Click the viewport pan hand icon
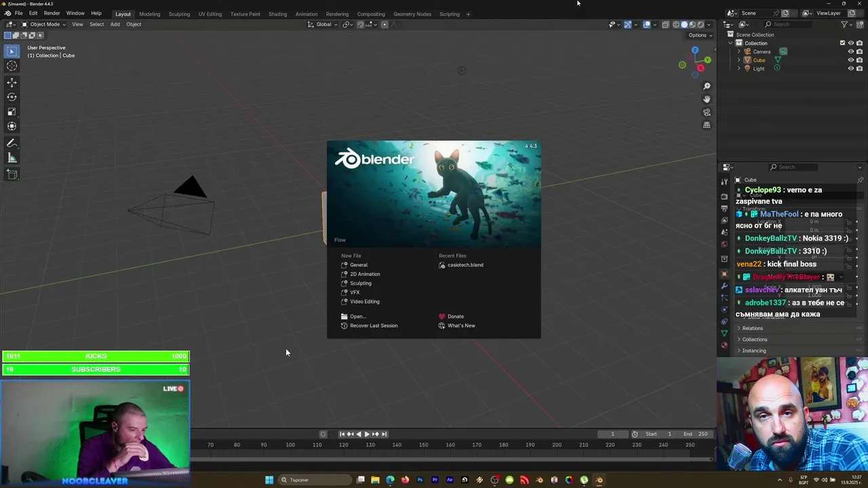868x488 pixels. [707, 99]
